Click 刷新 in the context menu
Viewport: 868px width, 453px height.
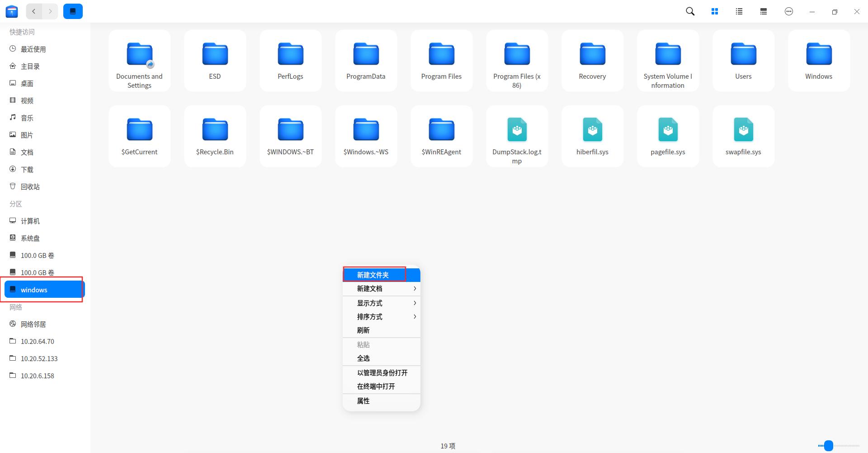tap(382, 330)
